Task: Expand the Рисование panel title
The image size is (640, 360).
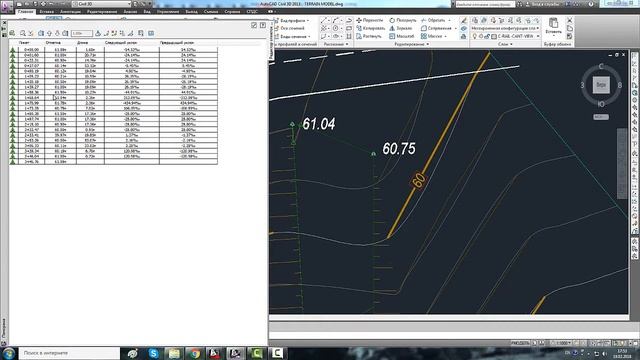Action: coord(336,44)
